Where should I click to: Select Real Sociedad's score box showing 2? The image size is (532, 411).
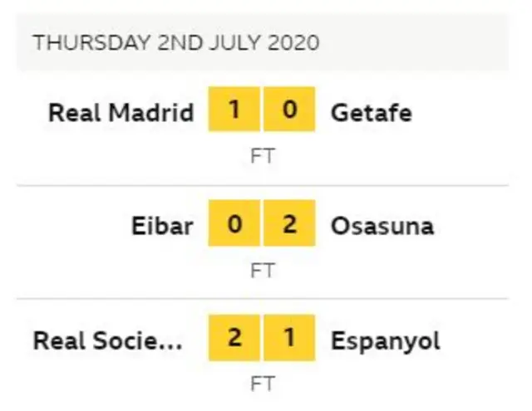pos(234,339)
